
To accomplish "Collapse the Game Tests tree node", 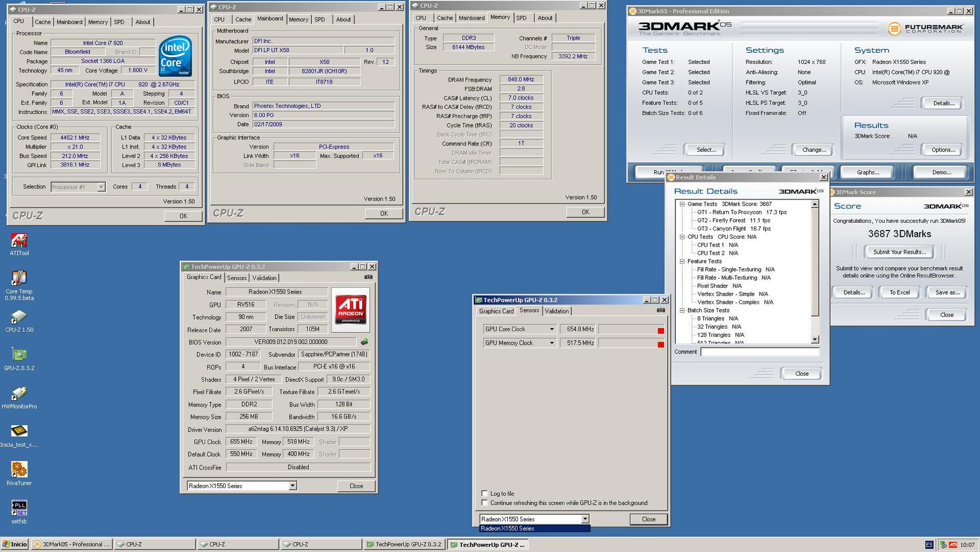I will pyautogui.click(x=682, y=204).
